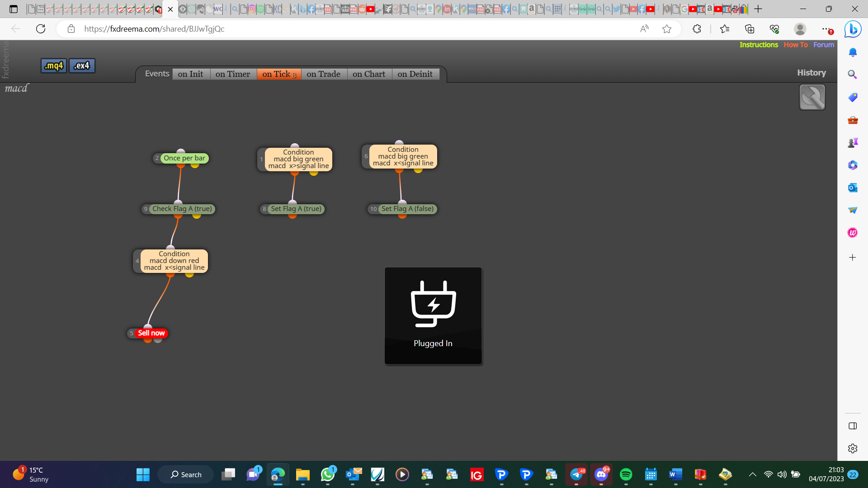This screenshot has height=488, width=868.
Task: Open browser extensions puzzle icon
Action: (x=697, y=29)
